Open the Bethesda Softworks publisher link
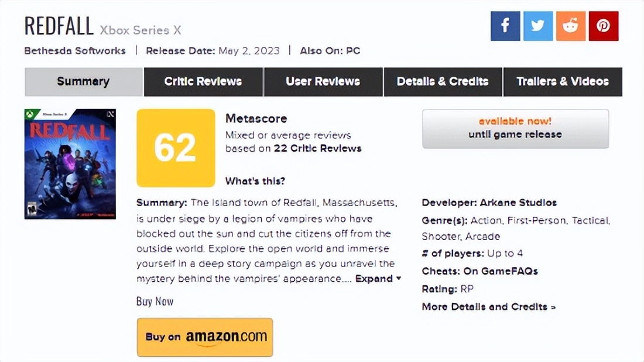644x362 pixels. coord(75,51)
